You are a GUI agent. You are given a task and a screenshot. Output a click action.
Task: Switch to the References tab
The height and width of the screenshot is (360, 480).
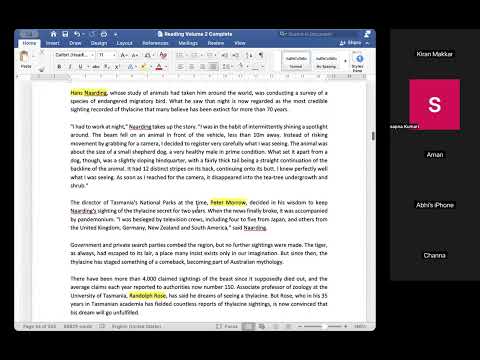point(155,43)
